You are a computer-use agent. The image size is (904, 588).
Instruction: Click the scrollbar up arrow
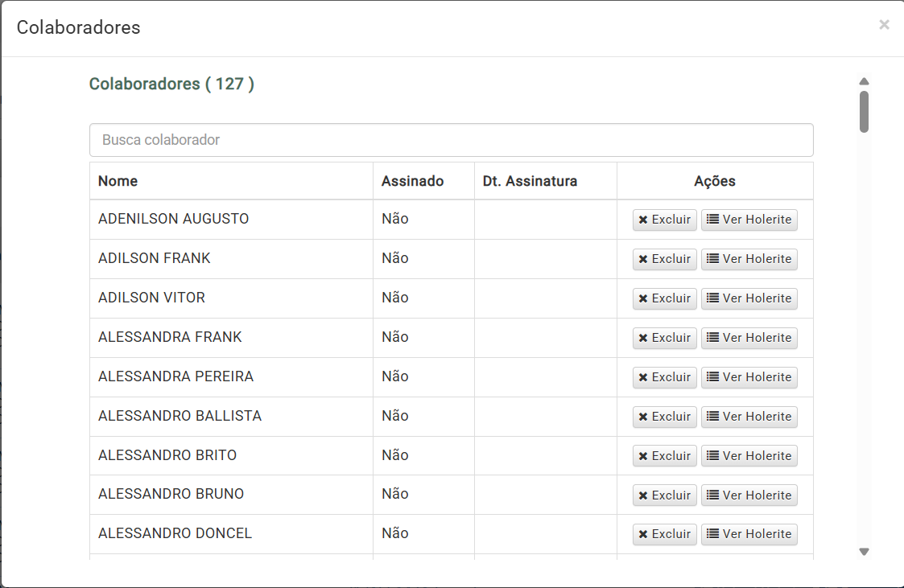tap(864, 81)
